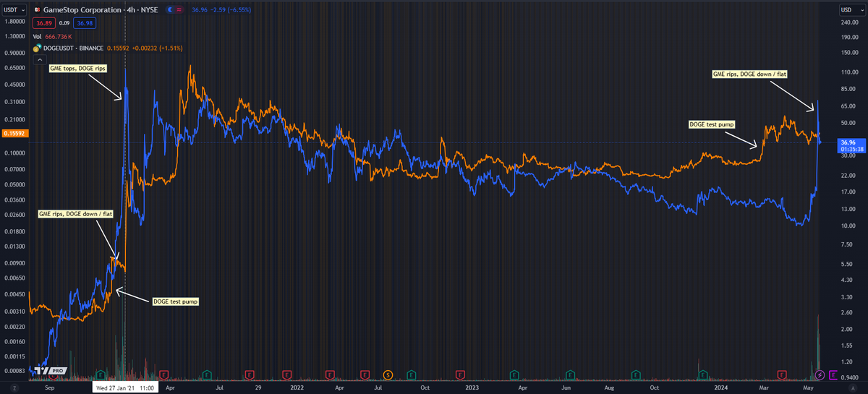868x394 pixels.
Task: Click the purple lightning event marker
Action: [820, 374]
